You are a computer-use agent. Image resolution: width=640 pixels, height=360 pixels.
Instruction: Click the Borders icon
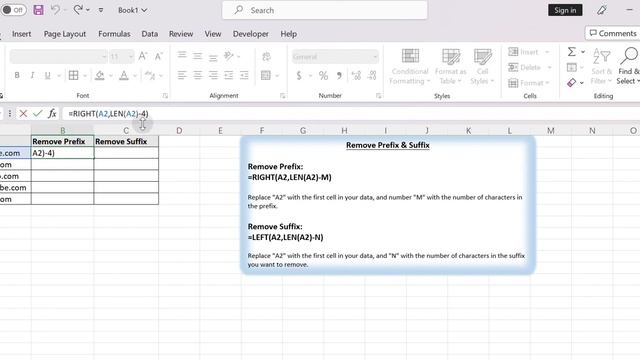tap(73, 75)
